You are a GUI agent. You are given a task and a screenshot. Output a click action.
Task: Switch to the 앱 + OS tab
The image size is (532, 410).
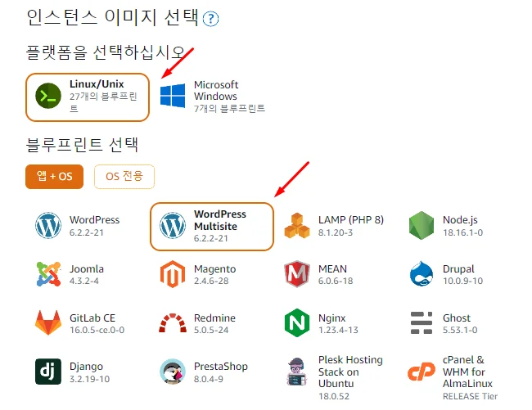pyautogui.click(x=54, y=176)
